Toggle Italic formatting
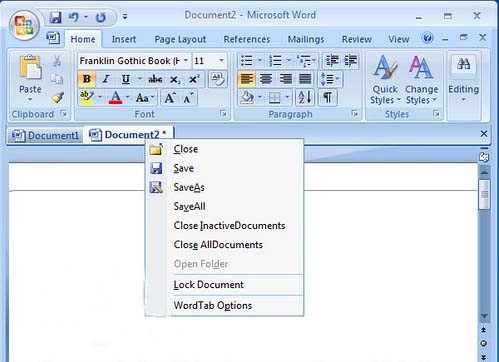This screenshot has height=362, width=499. click(x=106, y=79)
